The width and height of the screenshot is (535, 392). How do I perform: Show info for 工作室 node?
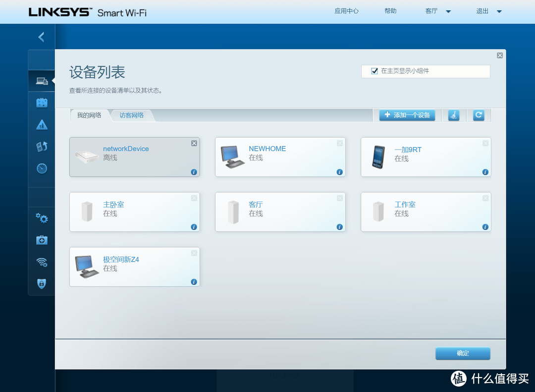click(x=485, y=227)
